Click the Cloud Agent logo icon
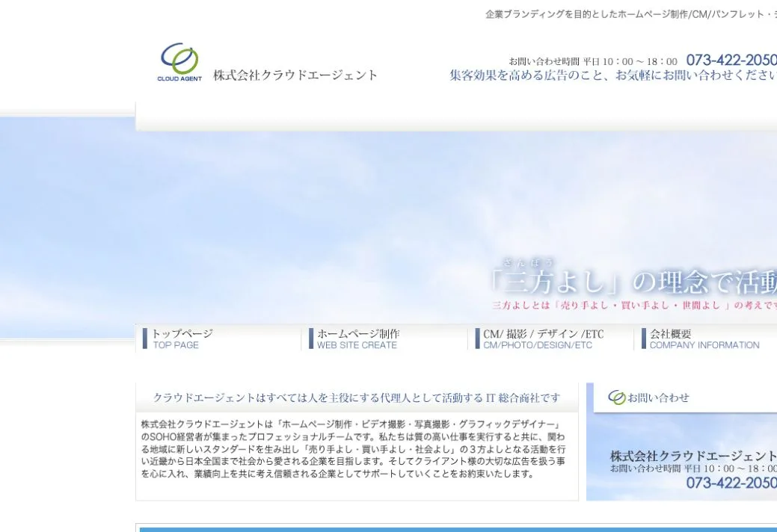The height and width of the screenshot is (532, 777). (x=179, y=62)
